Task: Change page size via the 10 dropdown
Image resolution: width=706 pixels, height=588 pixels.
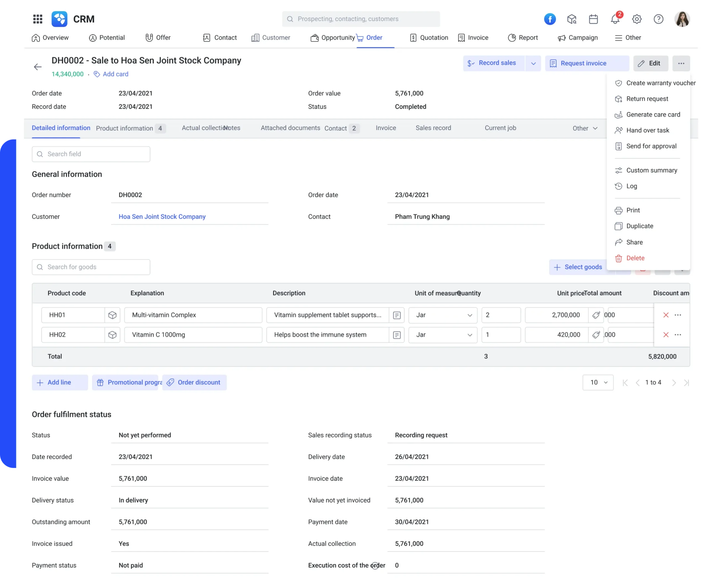Action: pos(598,382)
